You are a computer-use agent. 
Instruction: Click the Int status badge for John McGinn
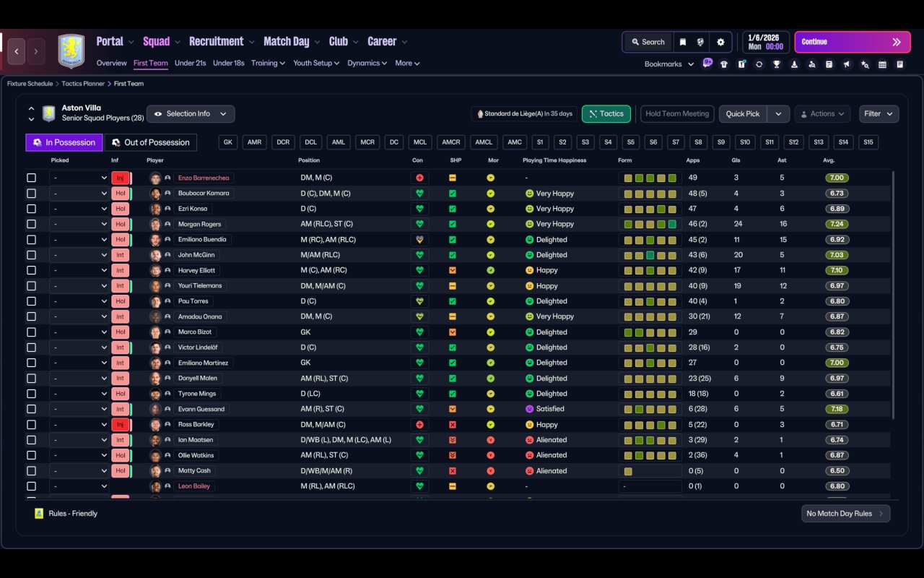point(120,255)
